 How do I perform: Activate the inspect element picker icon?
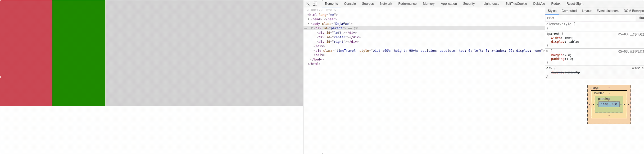click(308, 4)
